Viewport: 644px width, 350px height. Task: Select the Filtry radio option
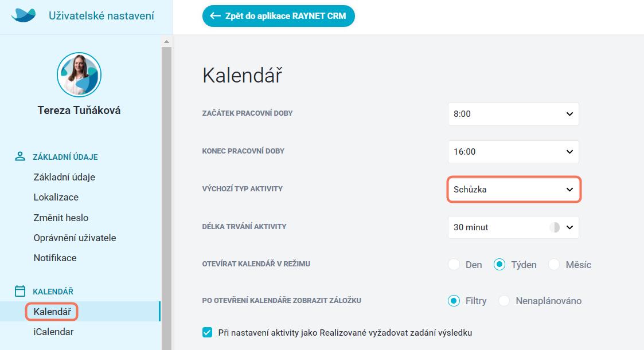(454, 301)
